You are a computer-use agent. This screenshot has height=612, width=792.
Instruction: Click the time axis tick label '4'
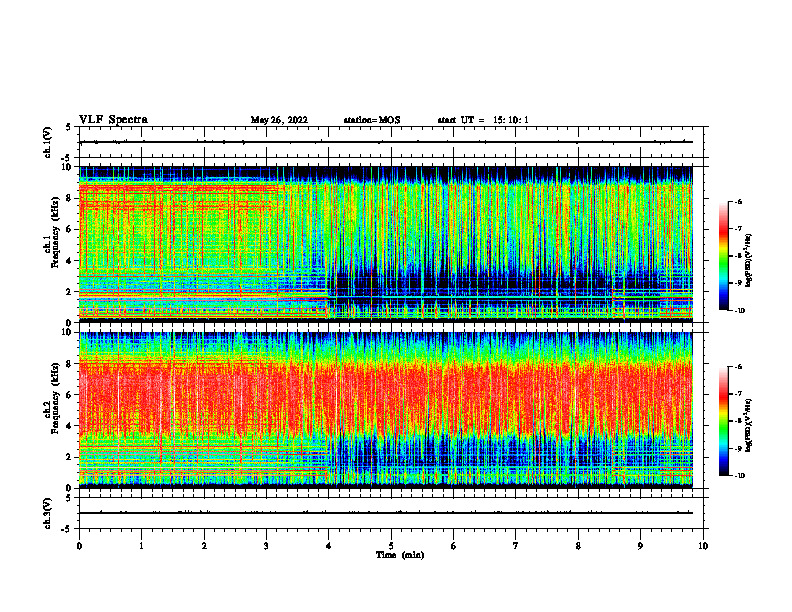329,546
